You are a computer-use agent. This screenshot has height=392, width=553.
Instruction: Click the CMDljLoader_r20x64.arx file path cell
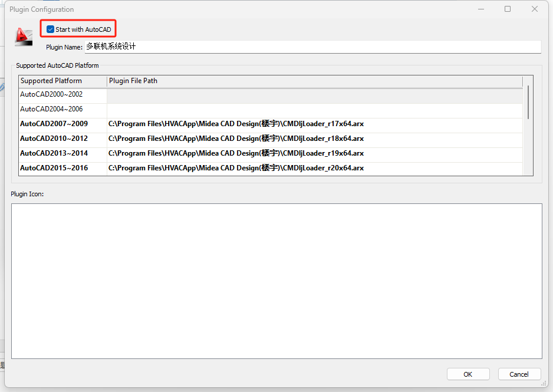[236, 168]
